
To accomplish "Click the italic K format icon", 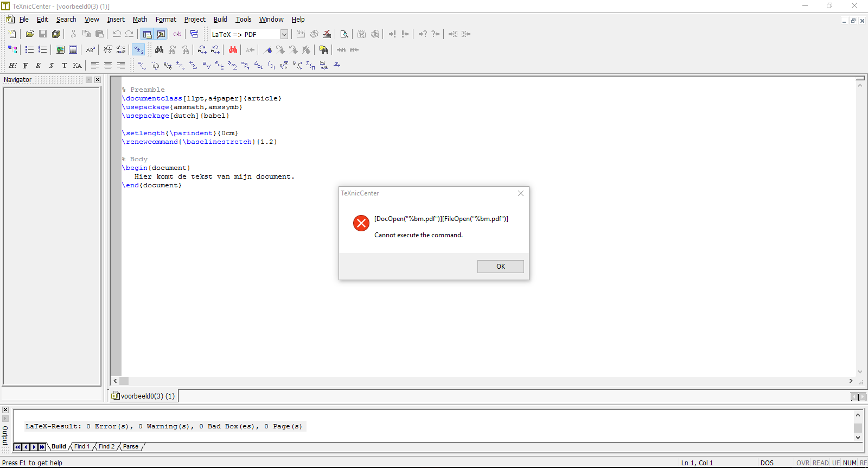I will click(x=39, y=65).
